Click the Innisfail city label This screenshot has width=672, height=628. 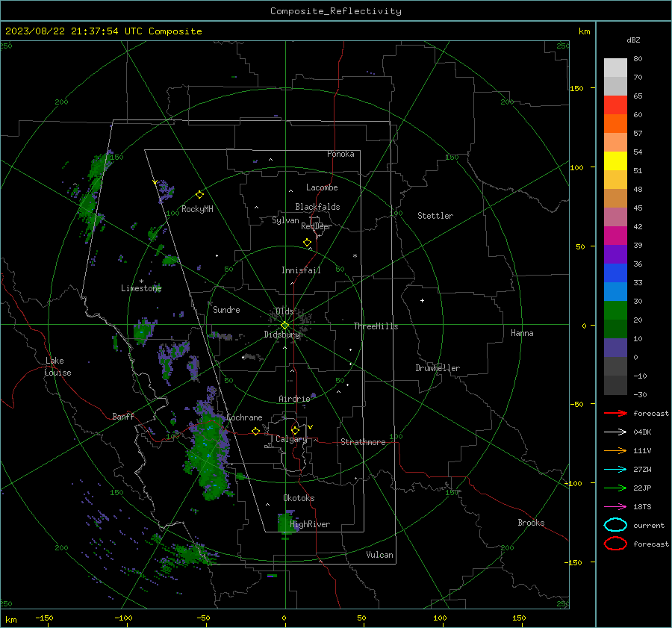(301, 270)
